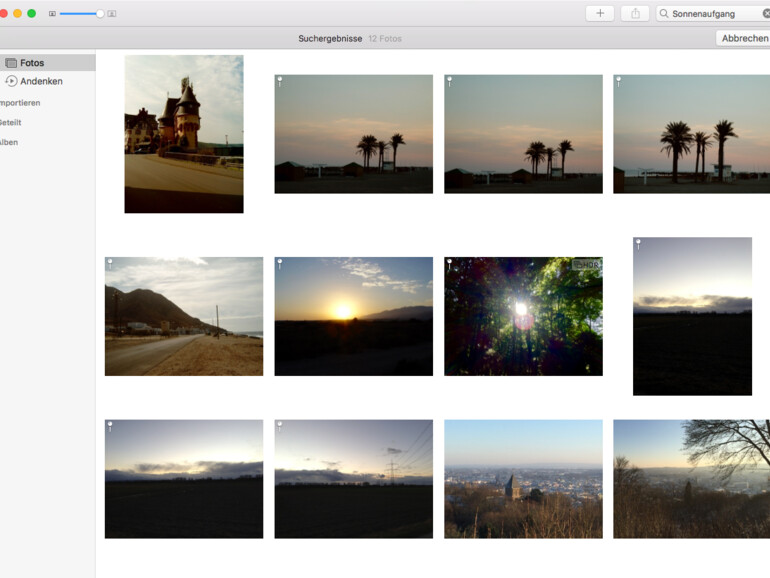Click the yellow minimize window button
The height and width of the screenshot is (578, 770).
pyautogui.click(x=18, y=13)
